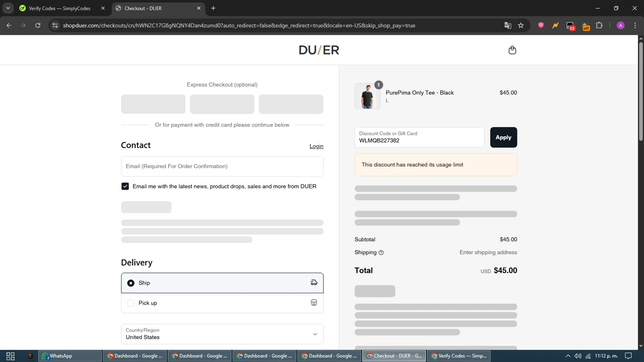644x362 pixels.
Task: Go back to the previous page
Action: [9, 25]
